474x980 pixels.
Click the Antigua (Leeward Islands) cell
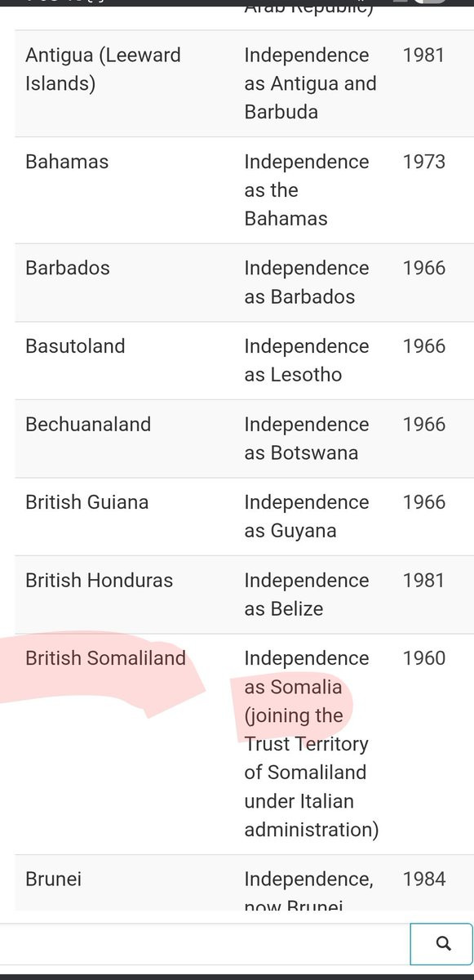pos(103,69)
